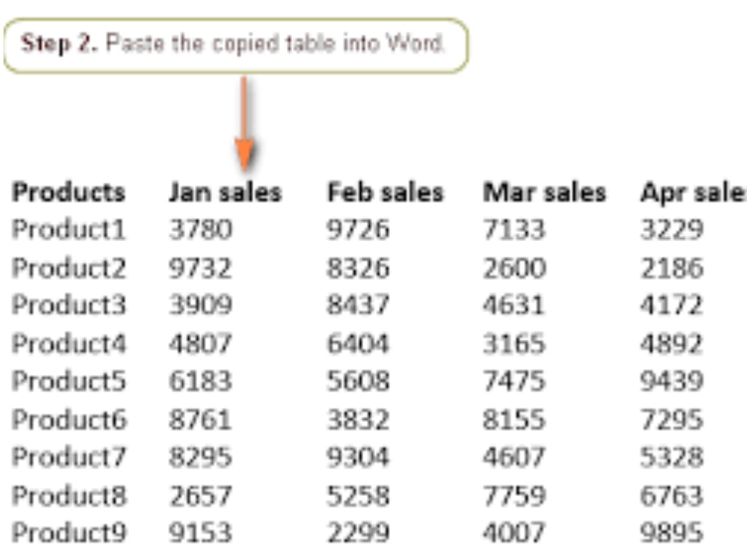This screenshot has width=747, height=560.
Task: Select the Product9 row label
Action: 69,532
